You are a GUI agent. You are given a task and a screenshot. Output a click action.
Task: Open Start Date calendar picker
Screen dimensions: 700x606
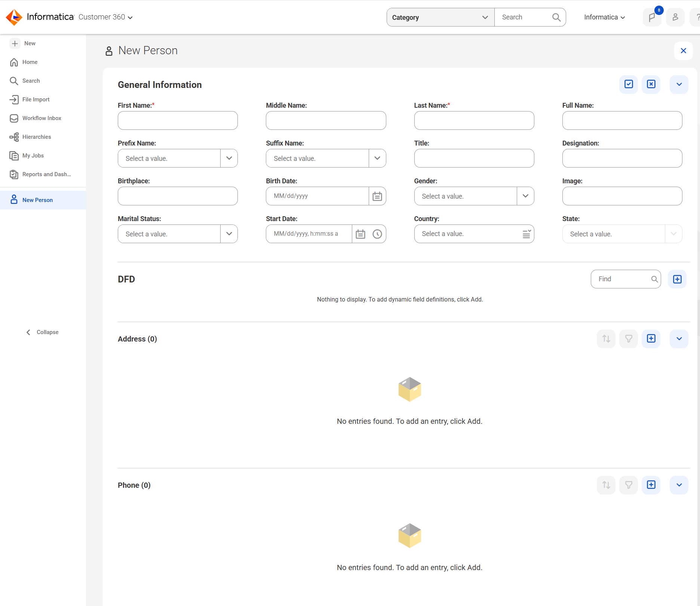click(x=360, y=234)
